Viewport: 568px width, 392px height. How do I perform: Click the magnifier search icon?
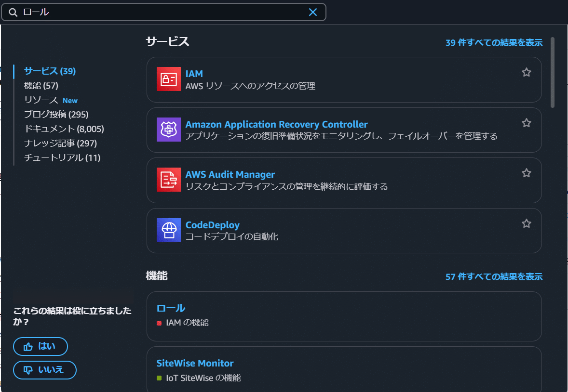pyautogui.click(x=13, y=13)
